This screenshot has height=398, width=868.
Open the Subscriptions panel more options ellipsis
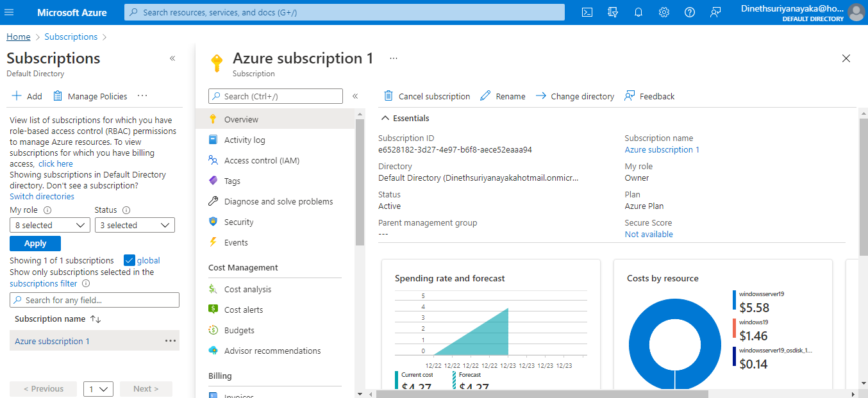click(142, 96)
